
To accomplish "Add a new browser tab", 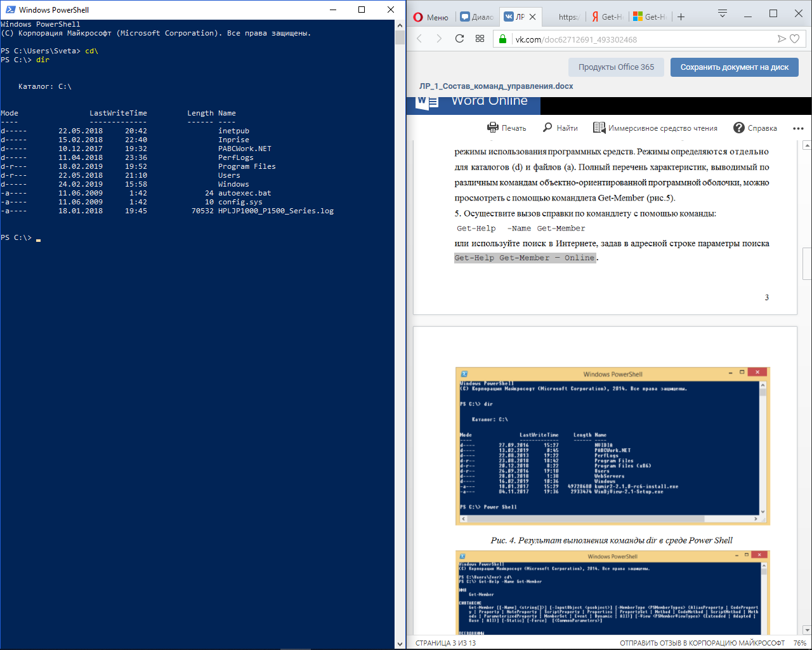I will coord(681,17).
